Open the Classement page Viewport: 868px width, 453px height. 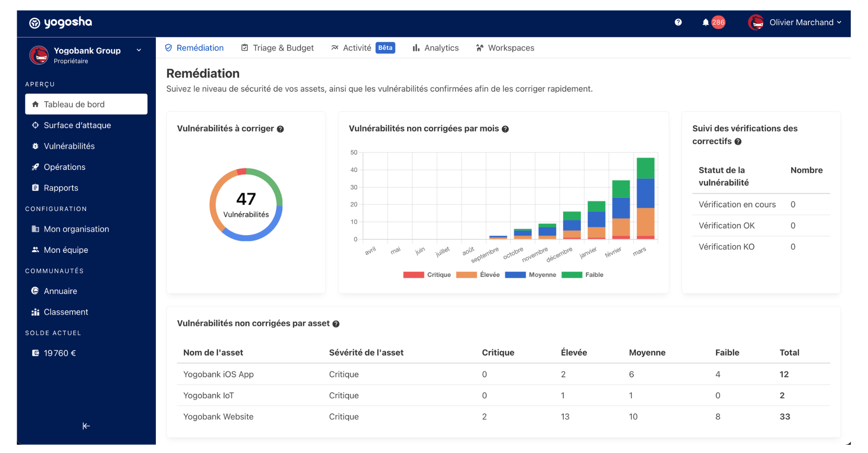(x=66, y=312)
